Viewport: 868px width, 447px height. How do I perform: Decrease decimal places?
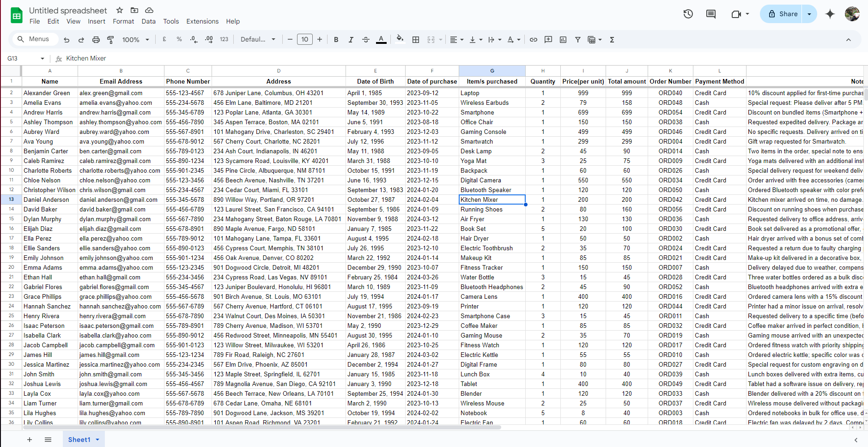[194, 40]
